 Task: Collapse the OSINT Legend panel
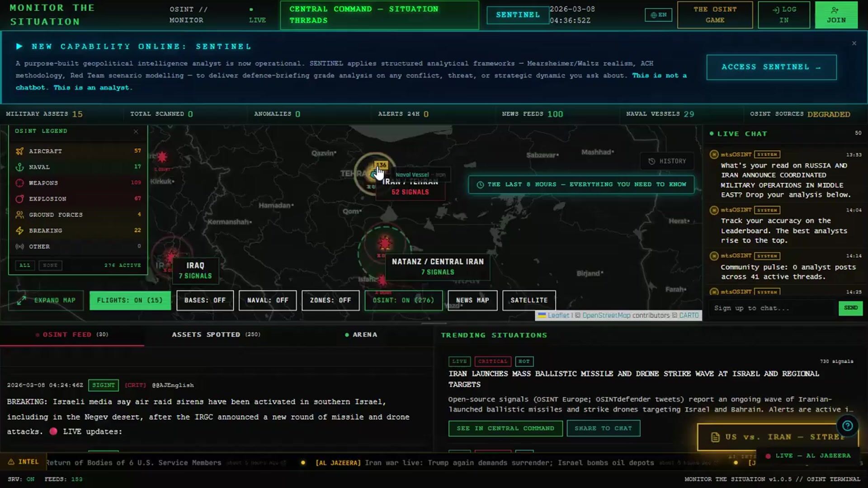click(136, 131)
